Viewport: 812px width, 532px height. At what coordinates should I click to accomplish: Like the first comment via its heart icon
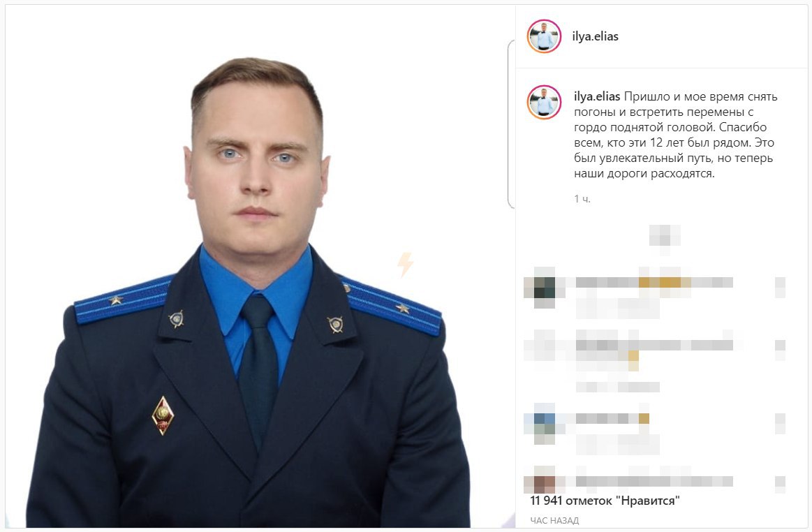tap(780, 288)
